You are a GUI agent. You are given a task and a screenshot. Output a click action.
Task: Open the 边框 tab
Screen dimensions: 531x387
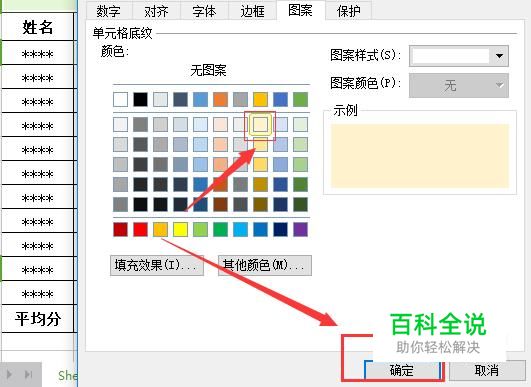(252, 11)
